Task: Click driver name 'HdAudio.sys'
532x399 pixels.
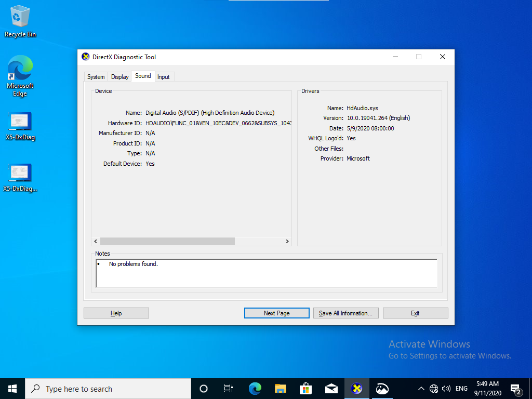Action: coord(362,108)
